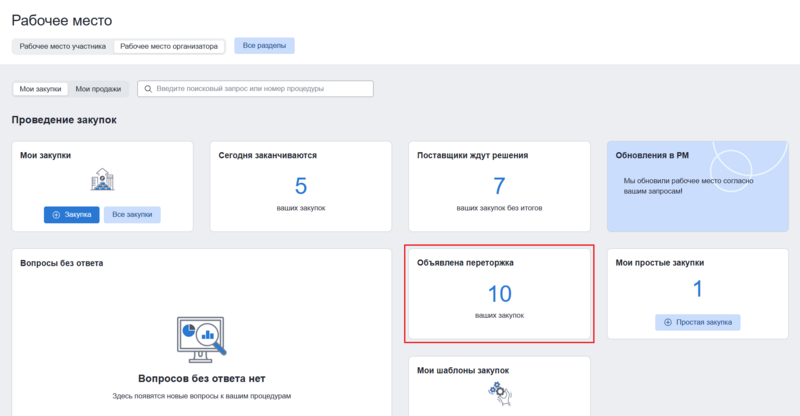Open the 7 purchases awaiting supplier decision
The height and width of the screenshot is (416, 800).
point(499,186)
